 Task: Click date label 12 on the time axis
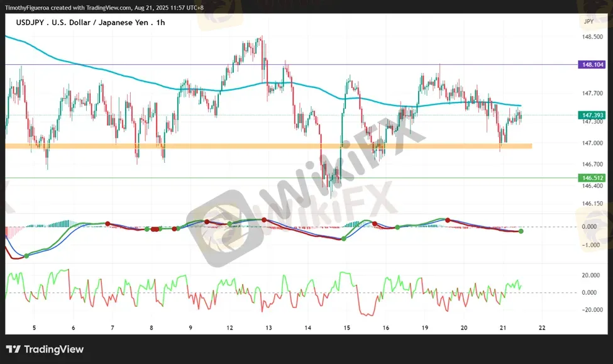coord(229,328)
